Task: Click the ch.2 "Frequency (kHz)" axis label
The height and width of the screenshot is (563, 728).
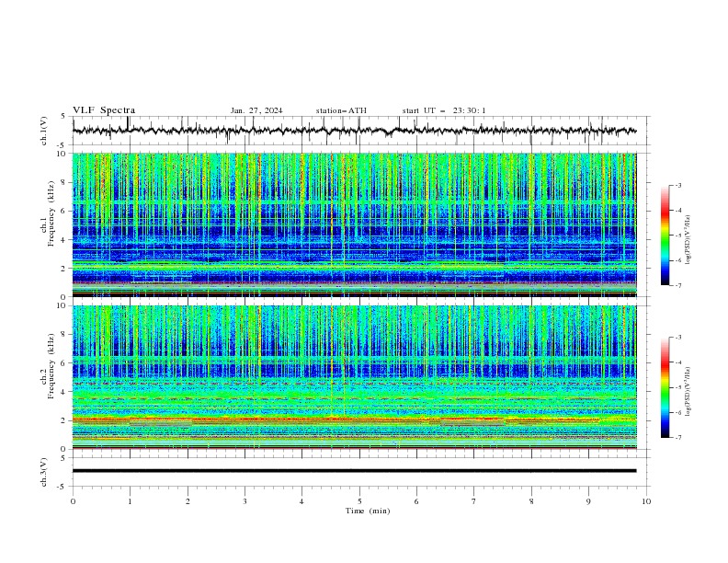Action: [51, 365]
